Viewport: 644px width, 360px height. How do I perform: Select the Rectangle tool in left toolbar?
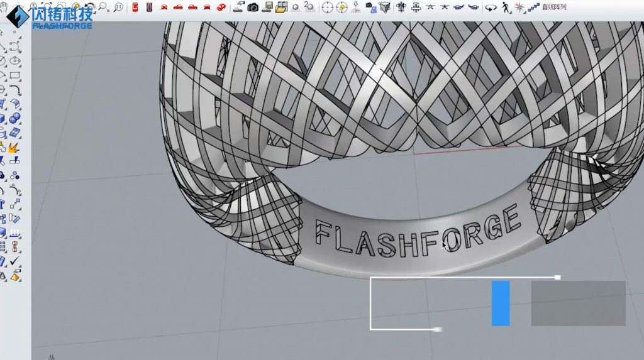coord(15,75)
